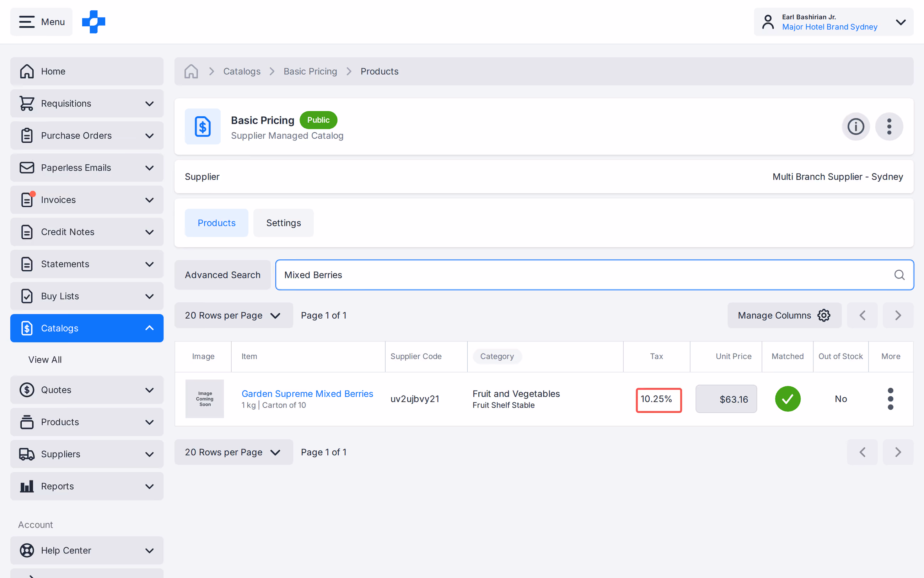Expand the Reports sidebar section
Viewport: 924px width, 578px height.
[87, 486]
